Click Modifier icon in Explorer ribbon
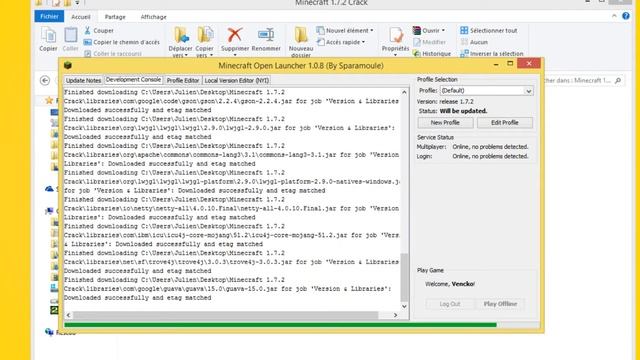The image size is (640, 360). coord(416,42)
